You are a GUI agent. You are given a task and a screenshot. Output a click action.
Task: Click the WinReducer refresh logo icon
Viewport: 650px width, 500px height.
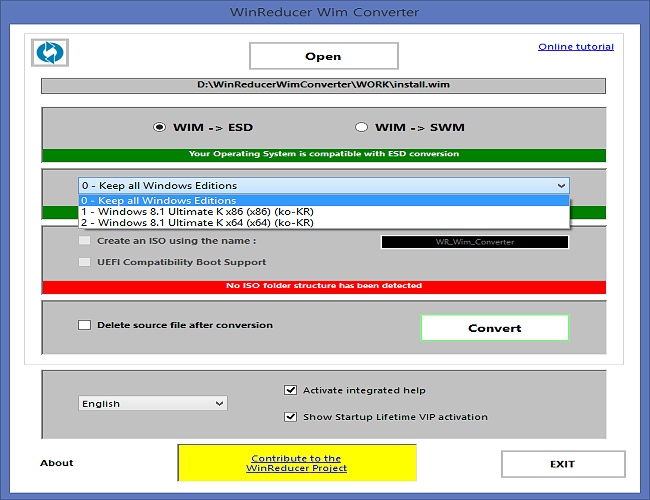point(47,53)
